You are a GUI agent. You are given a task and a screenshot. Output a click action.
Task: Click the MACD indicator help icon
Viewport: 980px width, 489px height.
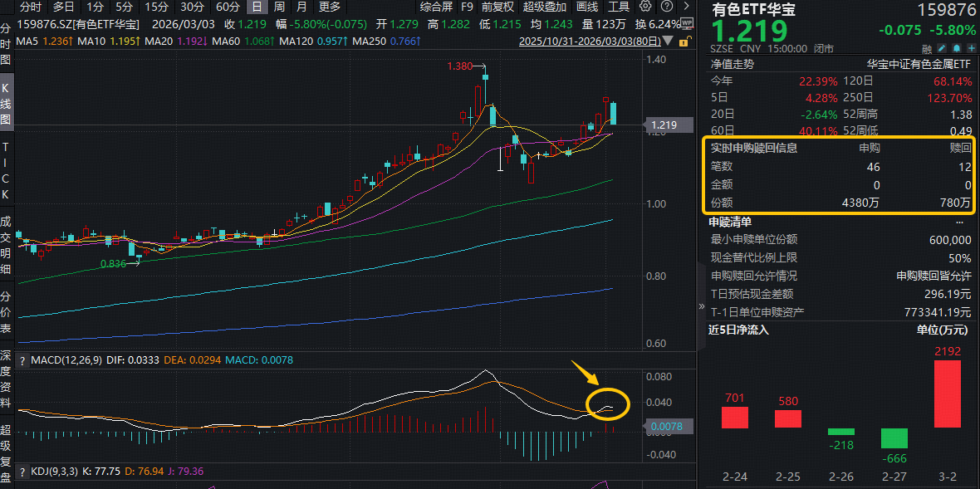(x=22, y=360)
